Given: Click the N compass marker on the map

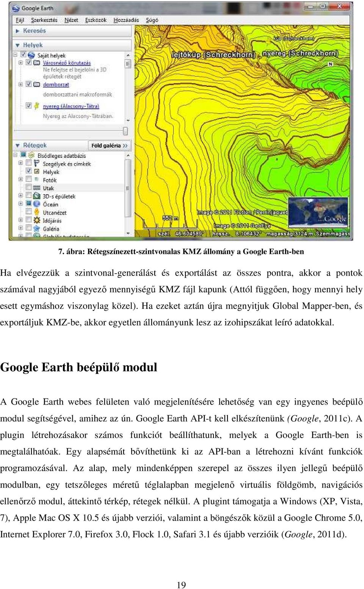Looking at the screenshot, I should point(330,64).
